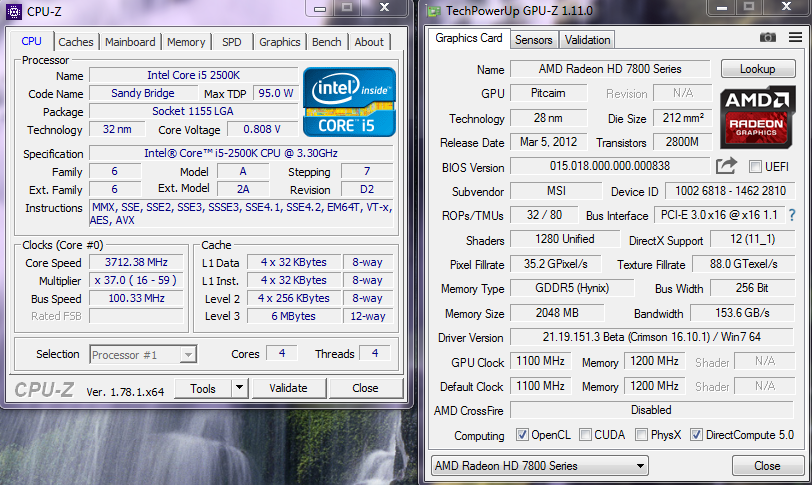Expand the Tools button dropdown arrow
This screenshot has width=812, height=485.
tap(239, 388)
